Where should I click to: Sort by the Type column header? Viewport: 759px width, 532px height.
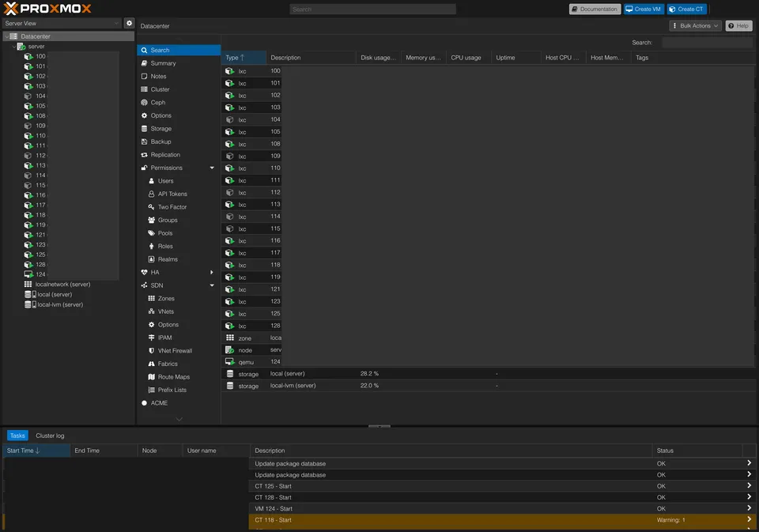pos(244,58)
